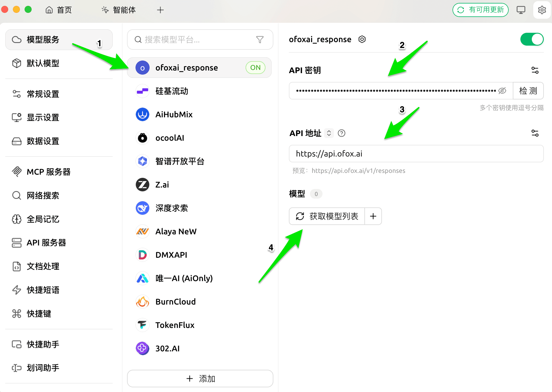This screenshot has width=552, height=392.
Task: Click the API address help question icon
Action: [342, 133]
